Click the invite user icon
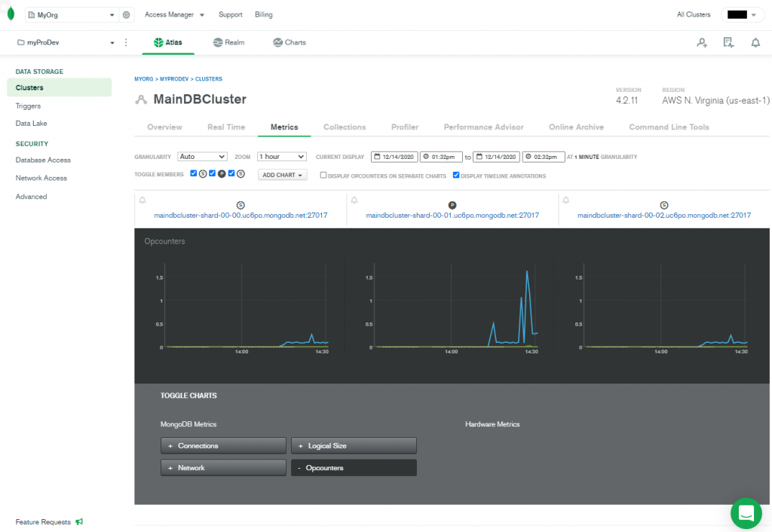Image resolution: width=772 pixels, height=532 pixels. coord(702,43)
